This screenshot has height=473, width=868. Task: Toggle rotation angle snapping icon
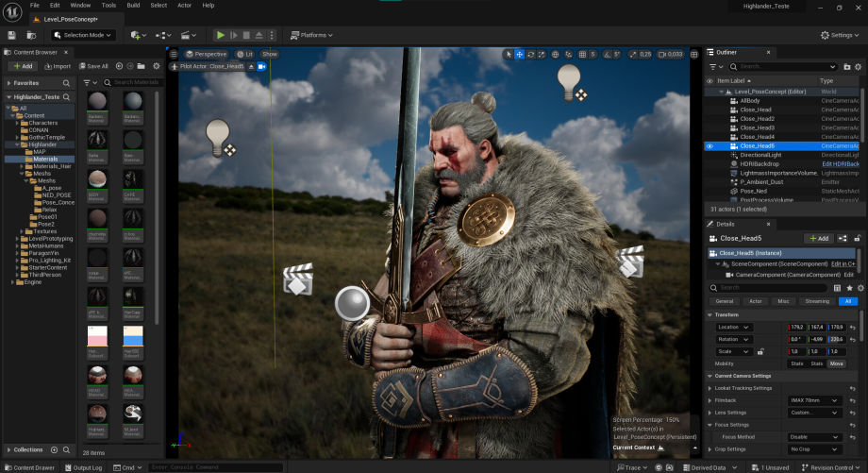pos(608,54)
